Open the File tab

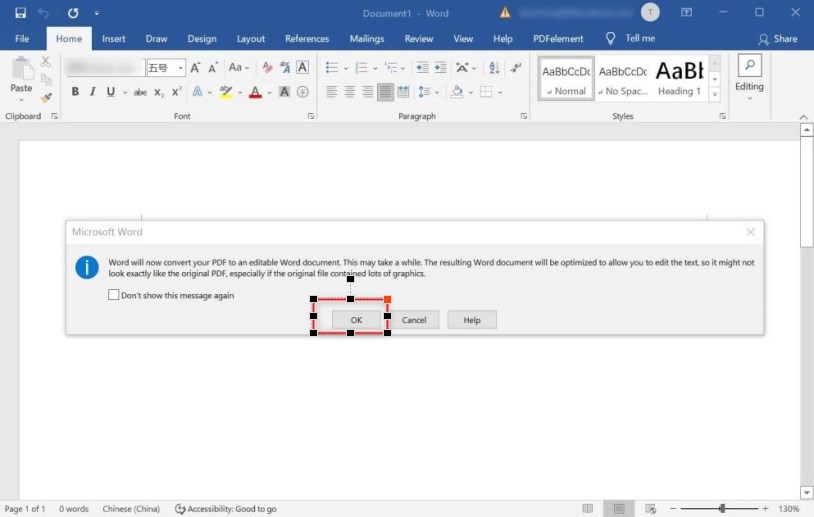coord(22,38)
